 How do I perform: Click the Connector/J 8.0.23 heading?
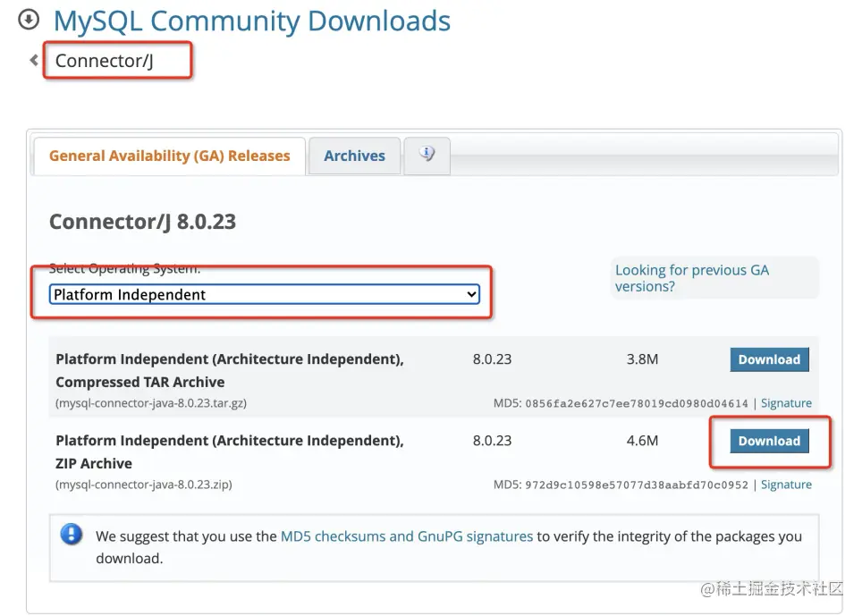(x=142, y=222)
